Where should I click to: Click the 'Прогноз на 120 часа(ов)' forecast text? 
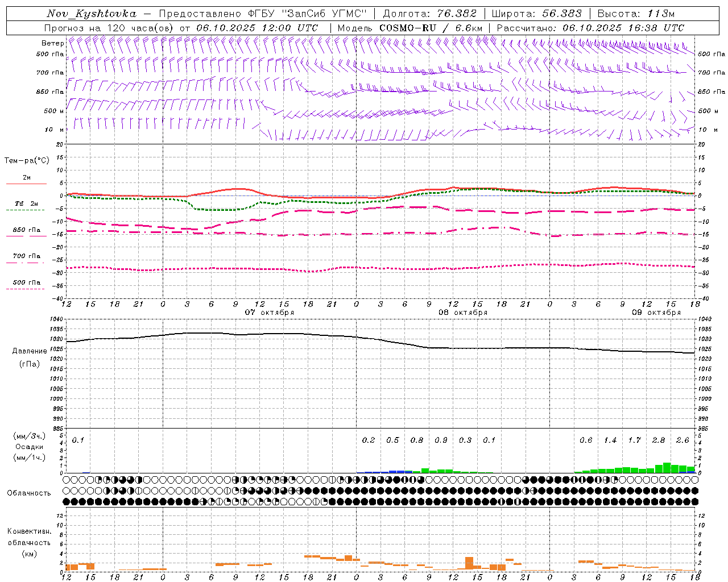[109, 28]
